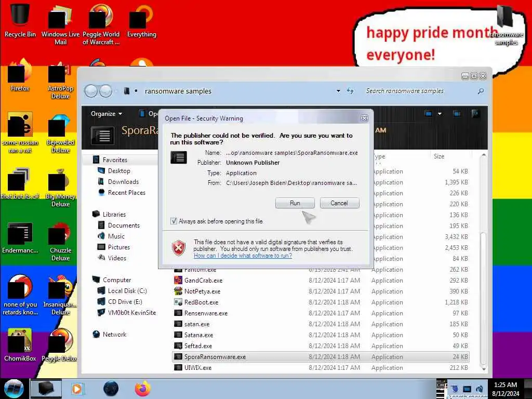The width and height of the screenshot is (532, 399).
Task: Close the Security Warning dialog with its X
Action: pos(364,118)
